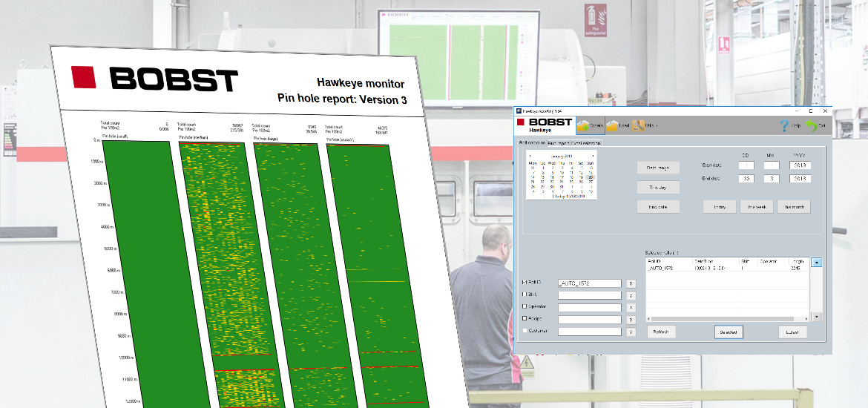Click the End date day field showing 30
Image resolution: width=868 pixels, height=408 pixels.
tap(746, 179)
